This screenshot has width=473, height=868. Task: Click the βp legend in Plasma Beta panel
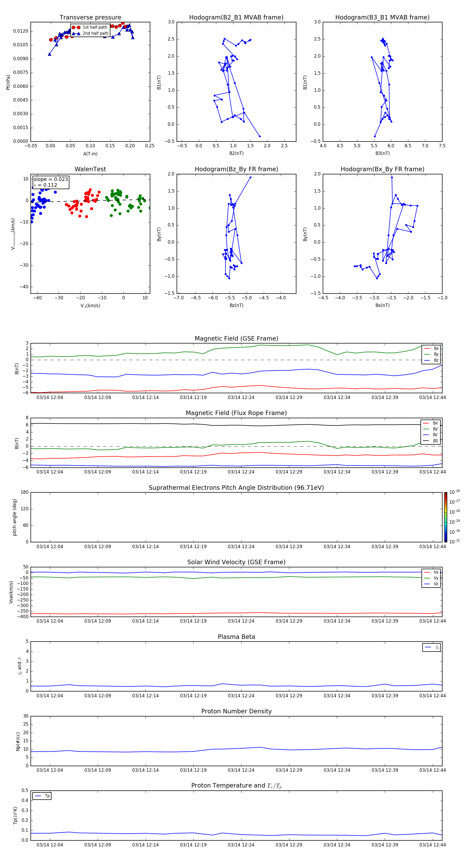(431, 647)
